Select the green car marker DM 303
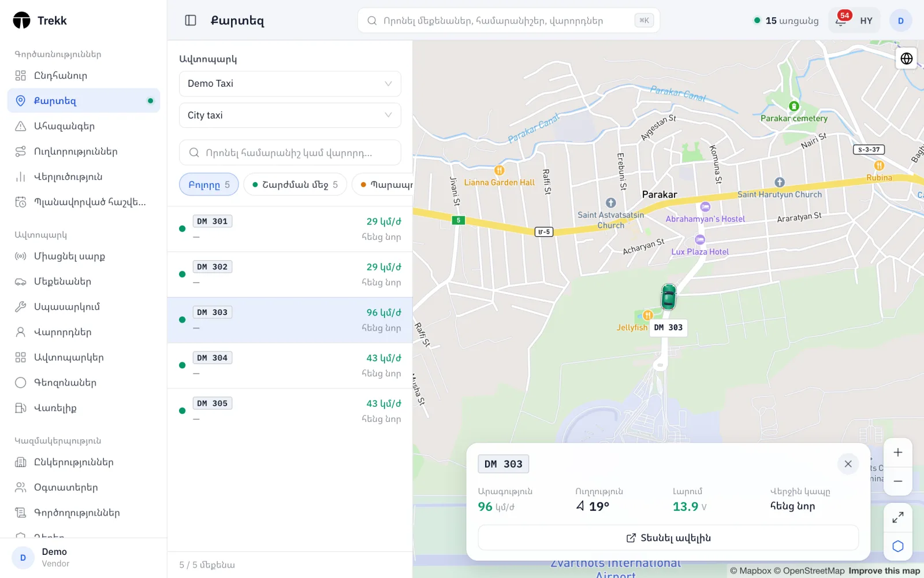This screenshot has width=924, height=578. tap(669, 297)
